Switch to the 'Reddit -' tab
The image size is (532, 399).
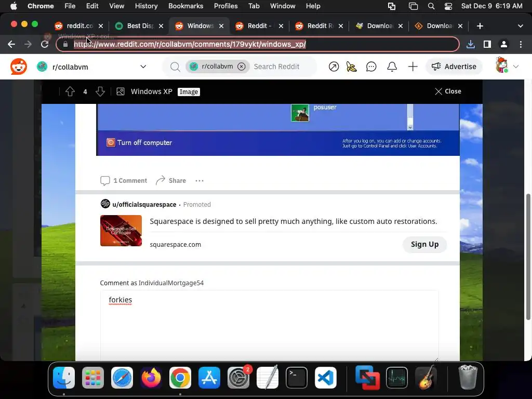pos(259,26)
